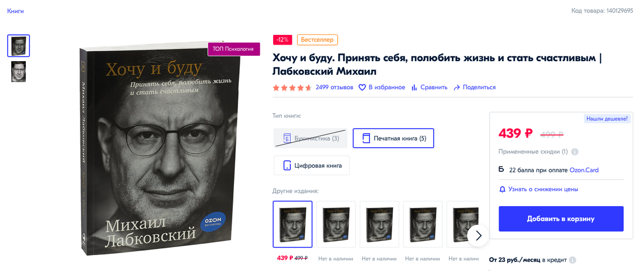Select the second cover thumbnail on the left
The image size is (644, 275).
(x=19, y=71)
